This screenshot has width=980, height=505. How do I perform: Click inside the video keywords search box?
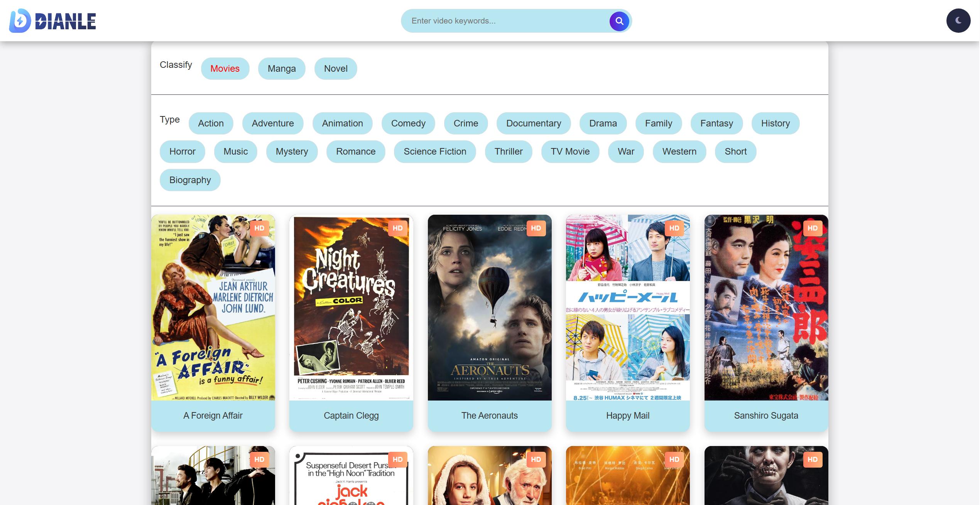pyautogui.click(x=502, y=21)
